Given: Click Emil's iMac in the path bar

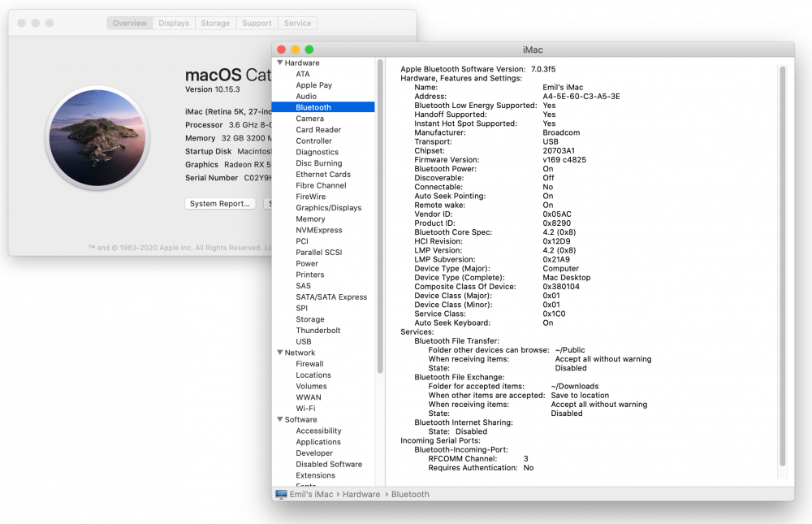Looking at the screenshot, I should 311,495.
